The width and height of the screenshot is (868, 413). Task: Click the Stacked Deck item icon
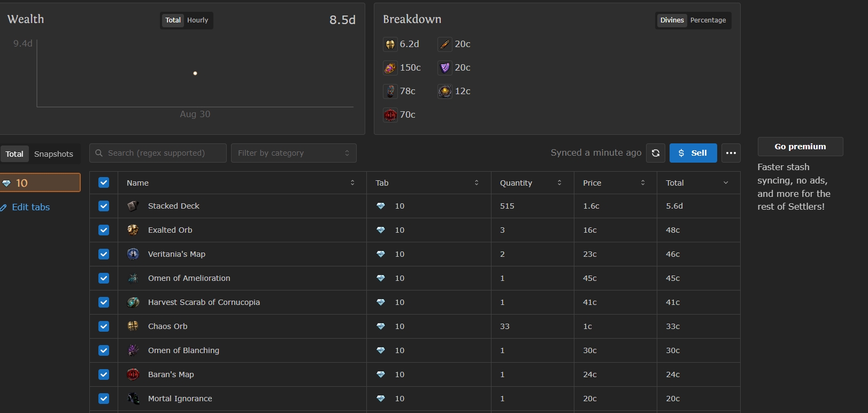point(133,206)
